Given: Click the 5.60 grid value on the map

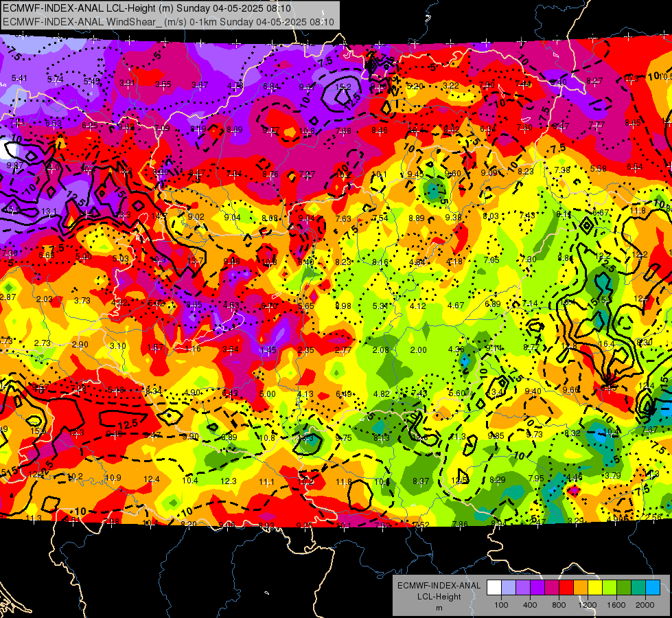Looking at the screenshot, I should coord(457,393).
